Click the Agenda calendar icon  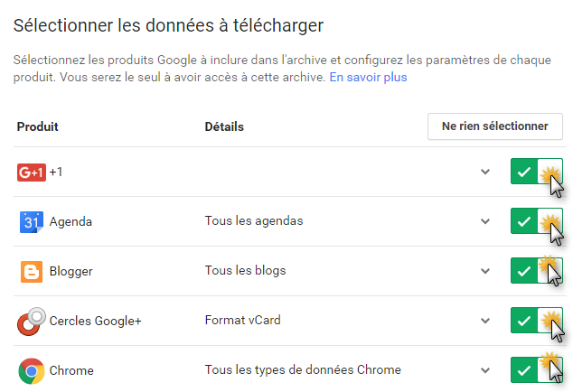point(31,221)
